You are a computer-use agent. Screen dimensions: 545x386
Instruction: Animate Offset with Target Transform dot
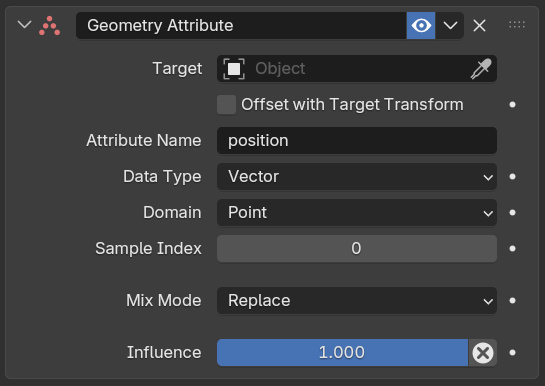click(x=512, y=105)
